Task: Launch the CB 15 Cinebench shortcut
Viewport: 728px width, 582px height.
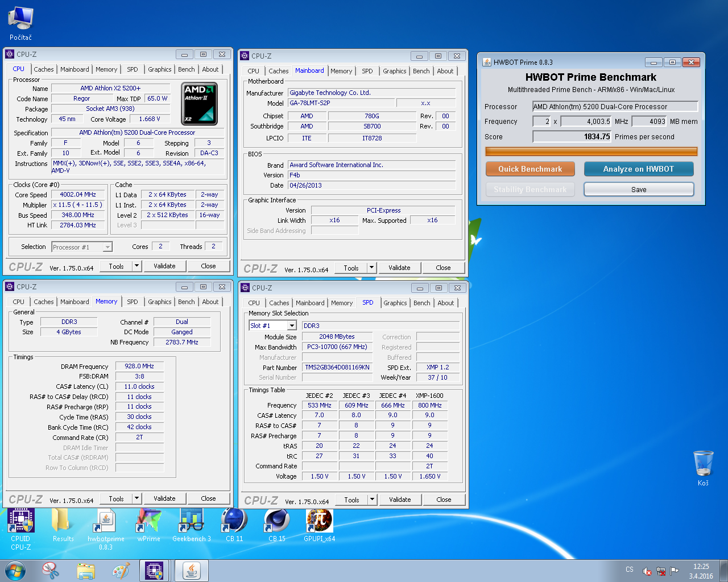Action: click(277, 525)
